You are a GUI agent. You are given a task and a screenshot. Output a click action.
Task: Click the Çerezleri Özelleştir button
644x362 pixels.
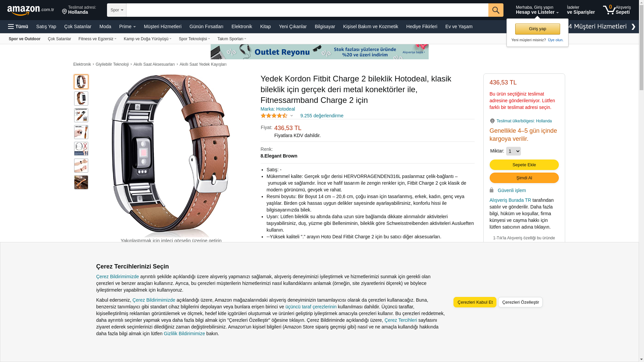520,302
